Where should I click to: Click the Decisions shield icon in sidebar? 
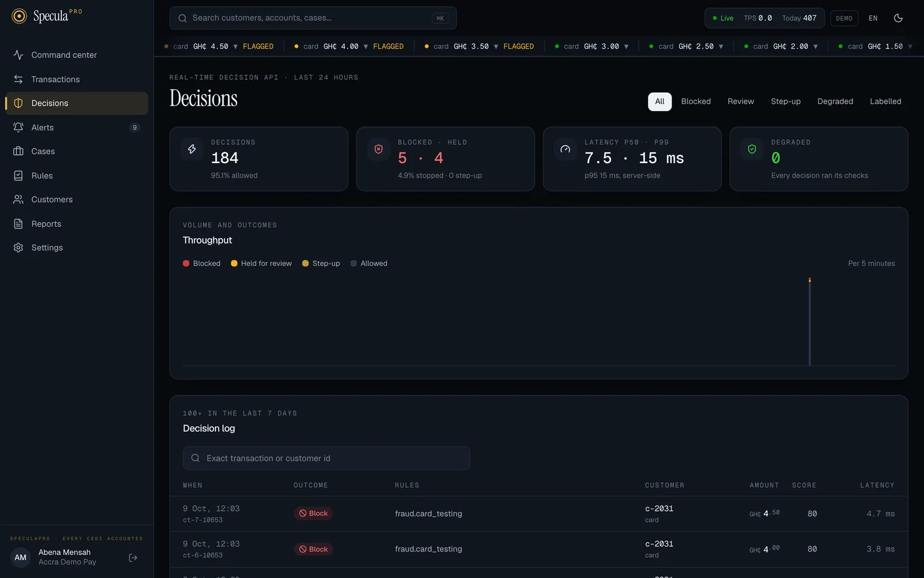click(x=18, y=103)
